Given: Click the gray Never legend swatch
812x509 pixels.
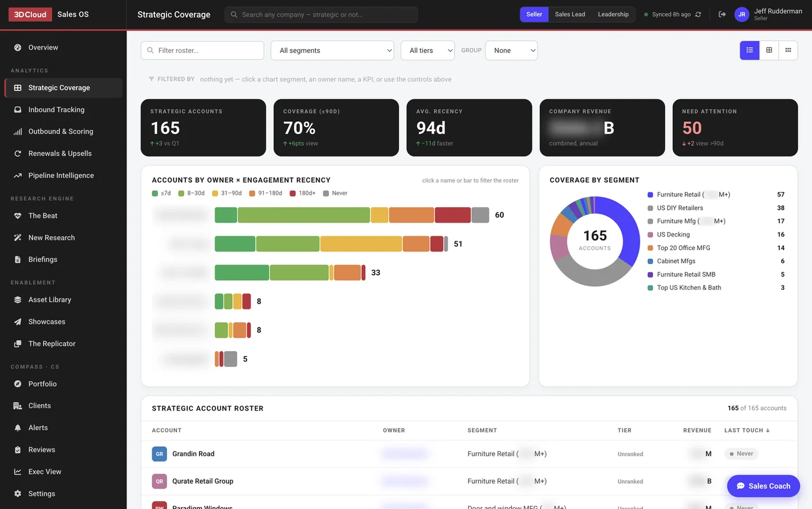Looking at the screenshot, I should click(x=326, y=194).
